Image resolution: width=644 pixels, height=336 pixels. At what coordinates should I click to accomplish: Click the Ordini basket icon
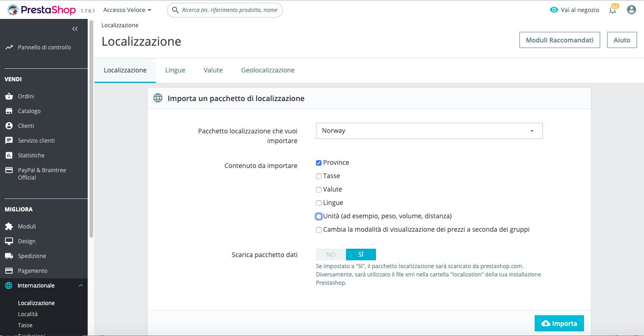click(9, 96)
